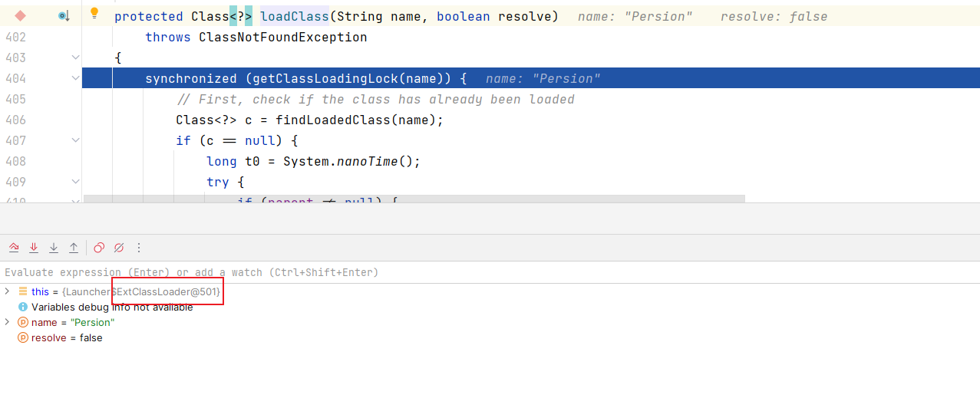Click the method breakpoint diamond in the gutter
Image resolution: width=980 pixels, height=398 pixels.
[21, 15]
